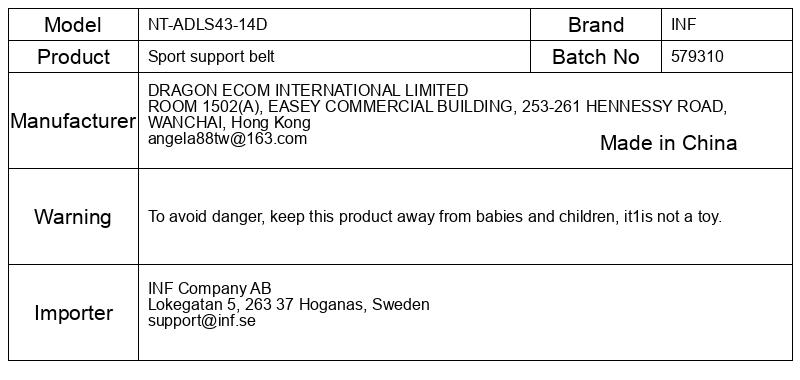Viewport: 800px width, 380px height.
Task: Select the model number NT-ADLS43-14D
Action: 207,24
